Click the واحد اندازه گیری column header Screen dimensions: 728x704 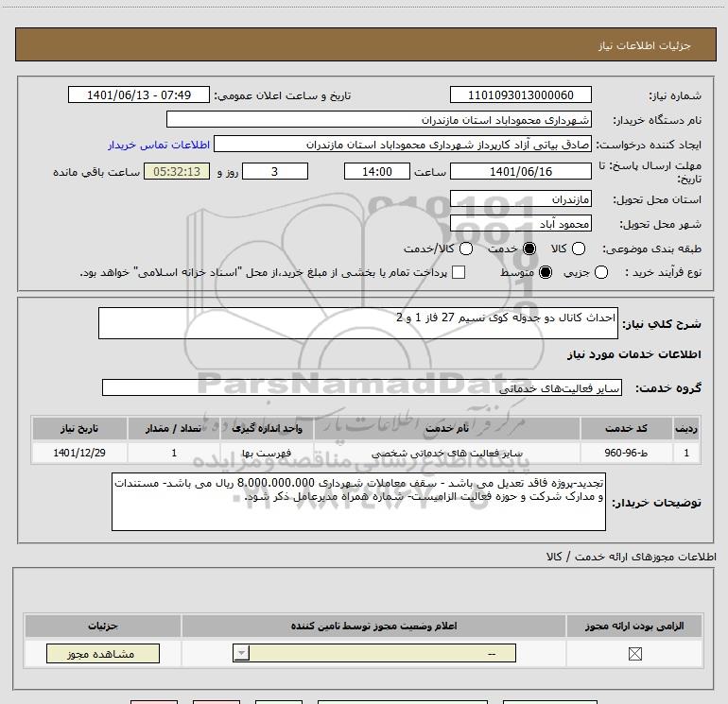267,428
